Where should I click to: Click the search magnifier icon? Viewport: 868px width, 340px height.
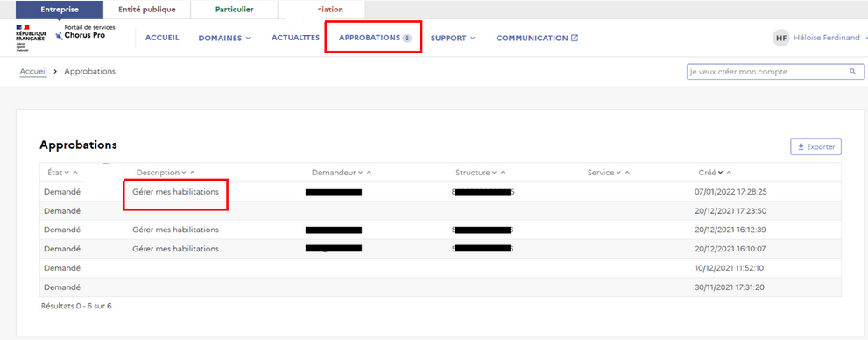(x=852, y=72)
